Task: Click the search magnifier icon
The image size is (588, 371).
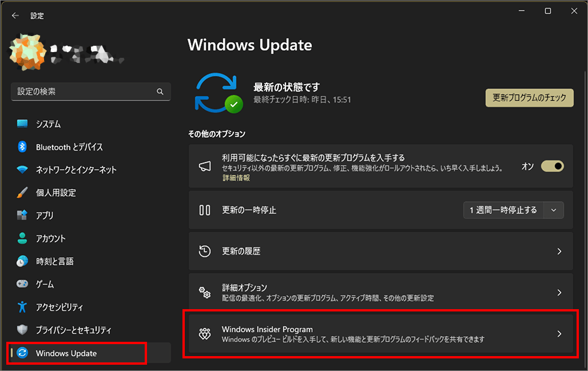Action: point(160,92)
